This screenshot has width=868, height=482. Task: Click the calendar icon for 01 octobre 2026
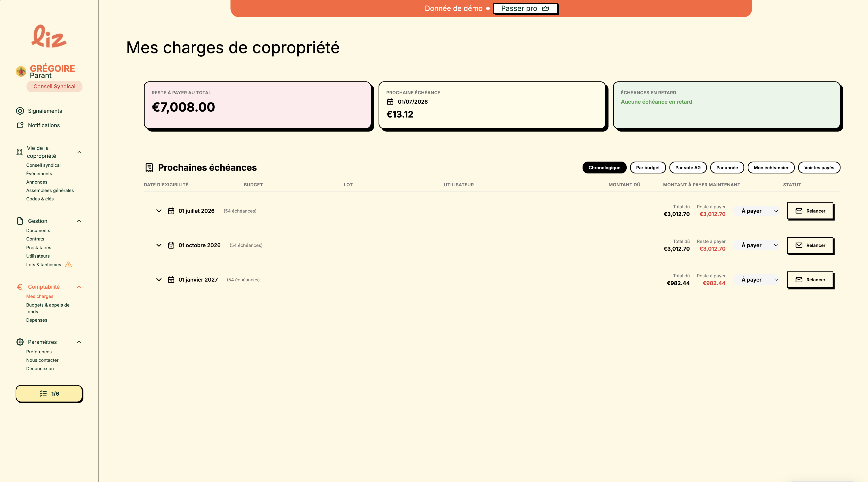tap(171, 245)
